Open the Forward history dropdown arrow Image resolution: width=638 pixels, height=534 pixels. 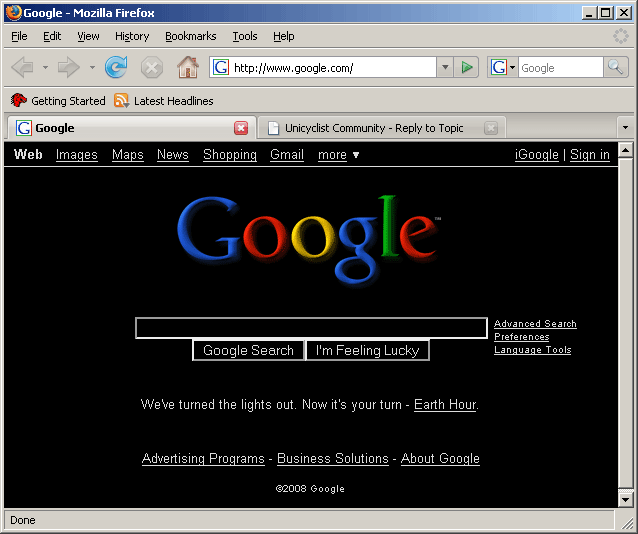[92, 67]
